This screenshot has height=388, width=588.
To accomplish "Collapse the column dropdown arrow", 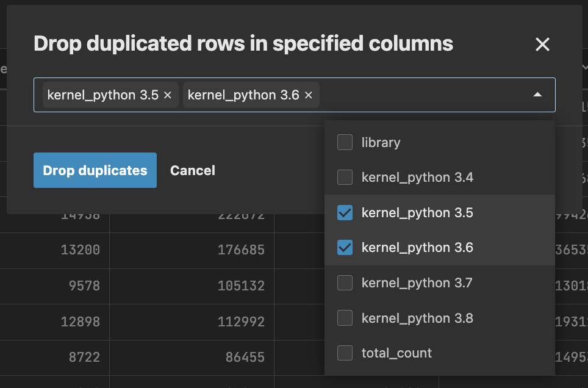I will pyautogui.click(x=537, y=95).
